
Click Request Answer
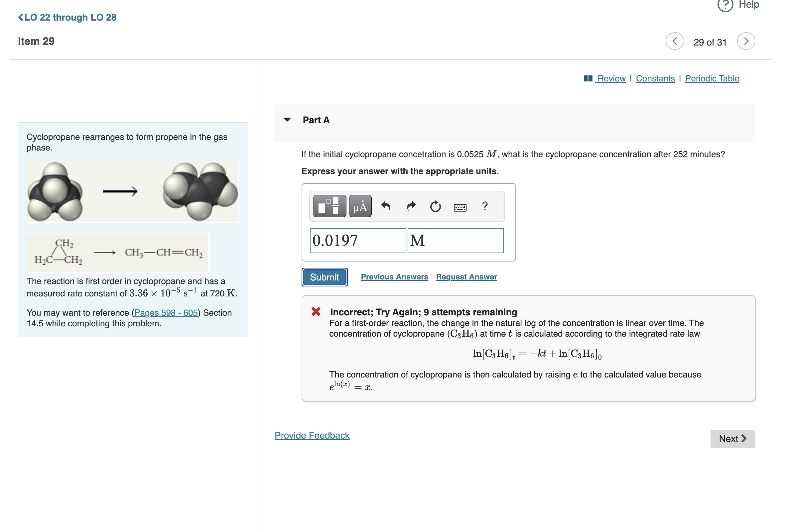[466, 276]
